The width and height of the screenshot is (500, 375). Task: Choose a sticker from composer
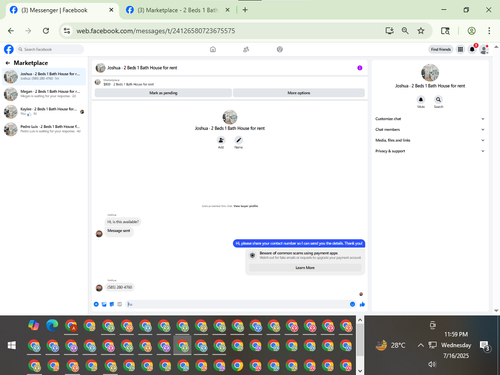pos(112,304)
